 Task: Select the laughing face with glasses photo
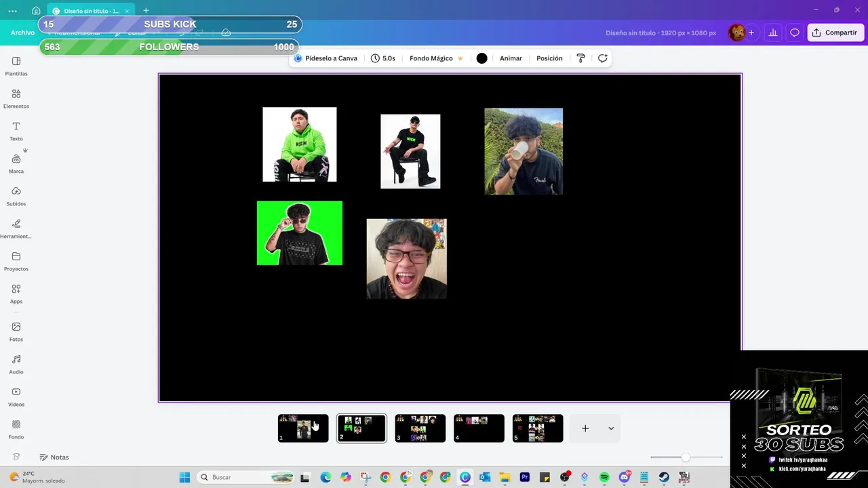[407, 258]
